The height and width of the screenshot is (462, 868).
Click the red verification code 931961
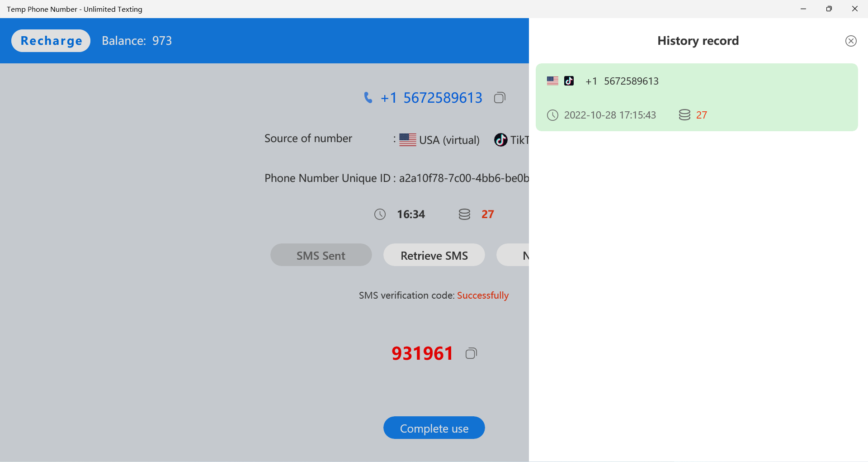(422, 353)
